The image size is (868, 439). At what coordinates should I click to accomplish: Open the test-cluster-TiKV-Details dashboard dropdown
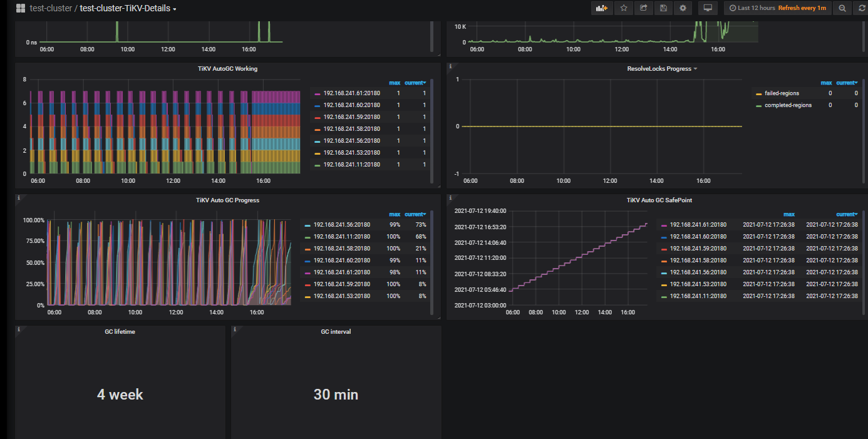click(x=128, y=9)
